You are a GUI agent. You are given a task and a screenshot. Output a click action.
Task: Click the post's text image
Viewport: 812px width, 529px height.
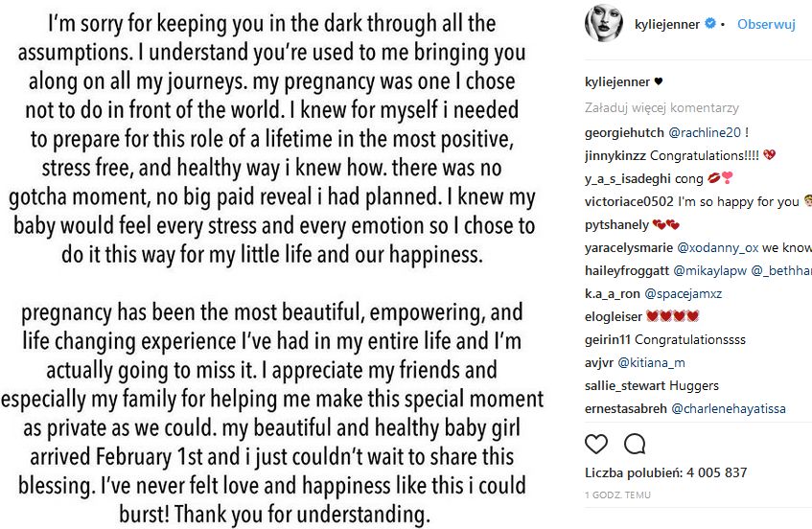coord(272,264)
